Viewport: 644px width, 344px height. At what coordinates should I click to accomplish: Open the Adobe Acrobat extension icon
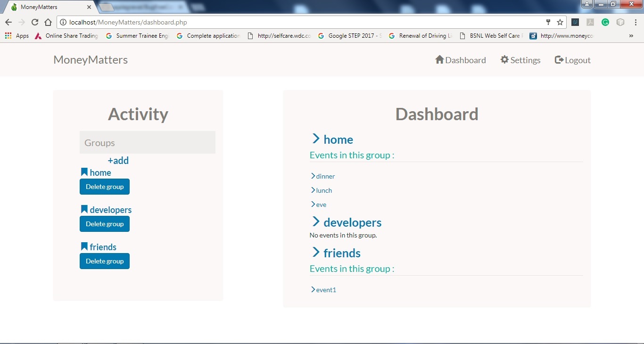click(590, 22)
